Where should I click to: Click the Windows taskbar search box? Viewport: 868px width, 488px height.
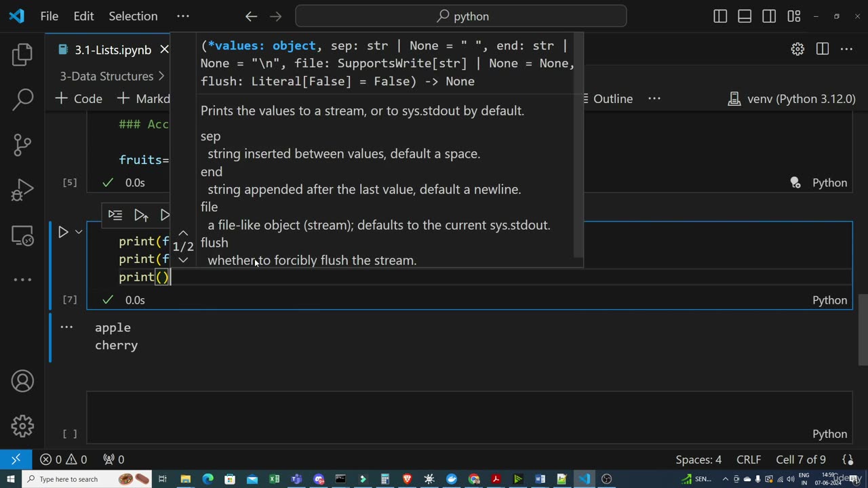tap(88, 479)
